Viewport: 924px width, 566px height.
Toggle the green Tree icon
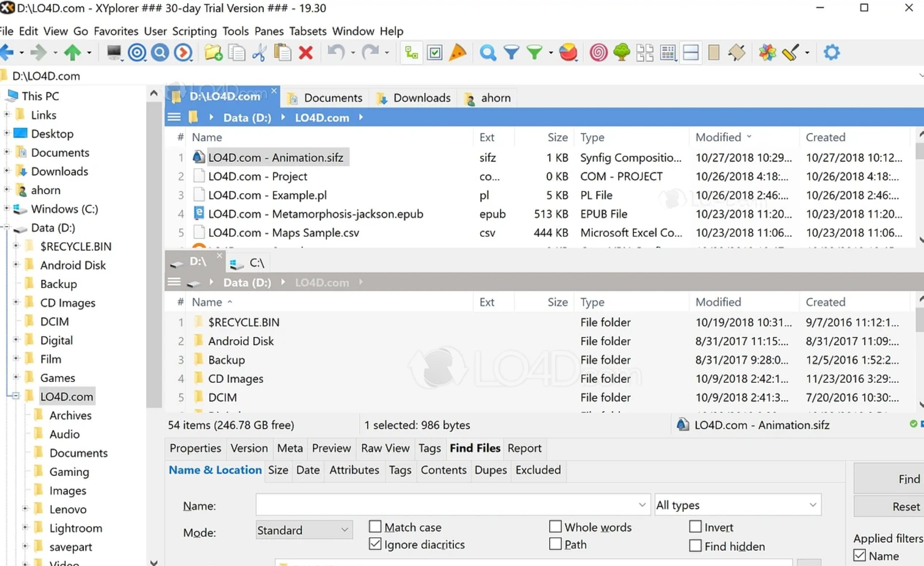tap(622, 52)
